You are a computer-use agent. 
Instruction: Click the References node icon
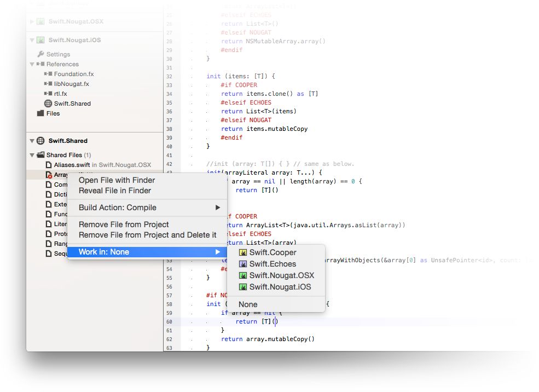click(x=40, y=64)
